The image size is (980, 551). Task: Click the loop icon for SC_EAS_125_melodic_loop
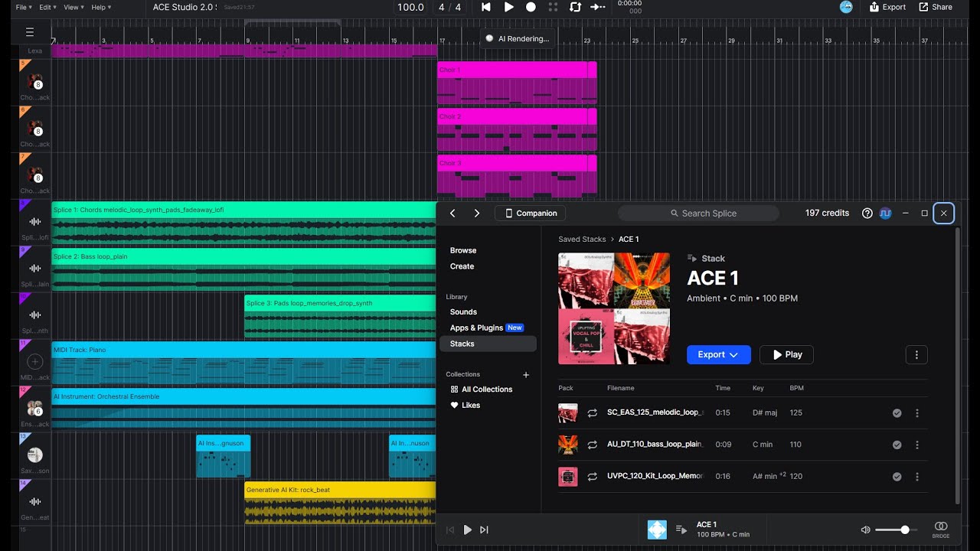coord(593,413)
